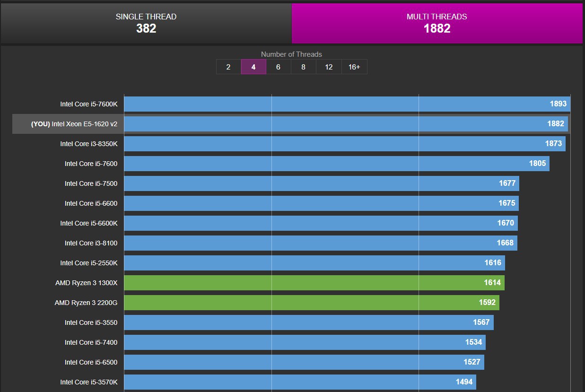Click the Intel Core i5-3550 label
Image resolution: width=585 pixels, height=392 pixels.
[91, 322]
